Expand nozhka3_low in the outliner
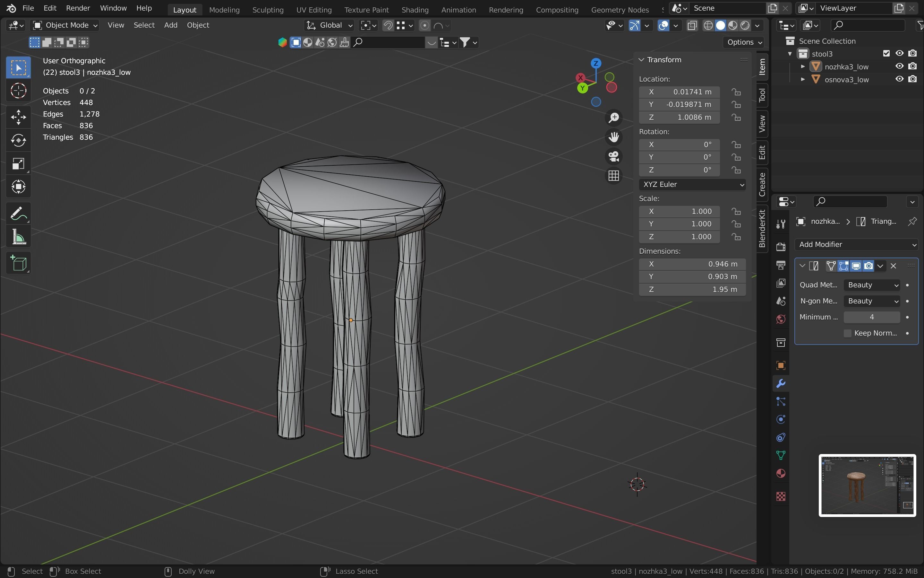This screenshot has height=578, width=924. point(803,66)
